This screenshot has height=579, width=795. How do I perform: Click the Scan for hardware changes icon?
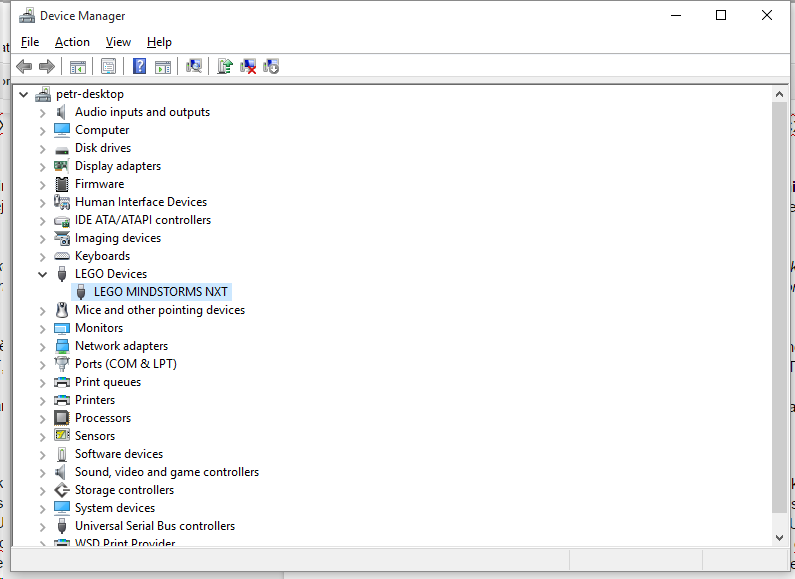(x=194, y=66)
